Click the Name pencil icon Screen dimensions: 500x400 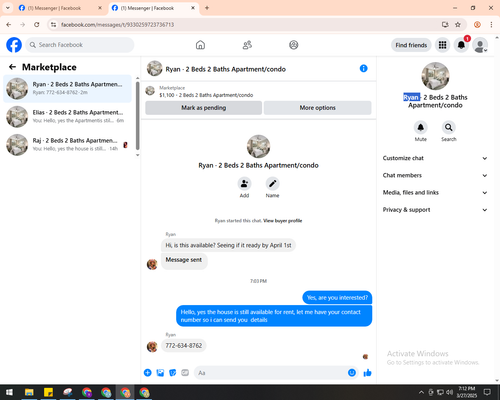pos(272,184)
